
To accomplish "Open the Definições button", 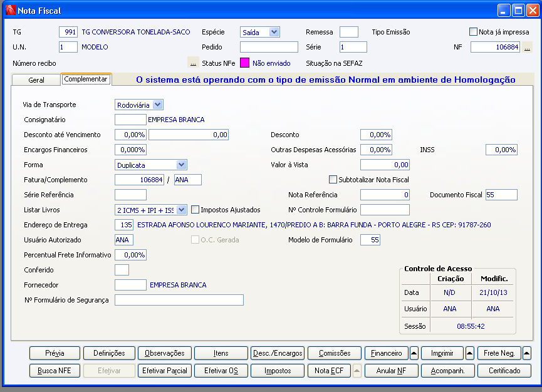I will [x=109, y=353].
